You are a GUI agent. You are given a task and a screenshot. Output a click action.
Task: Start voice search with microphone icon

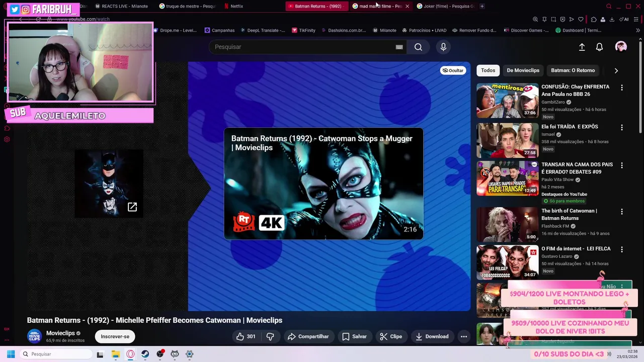point(443,47)
